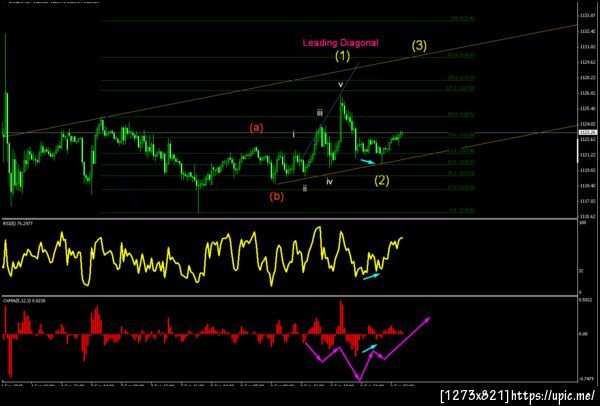Screen dimensions: 600x406
Task: Select the upper orange channel trendline
Action: click(x=291, y=80)
